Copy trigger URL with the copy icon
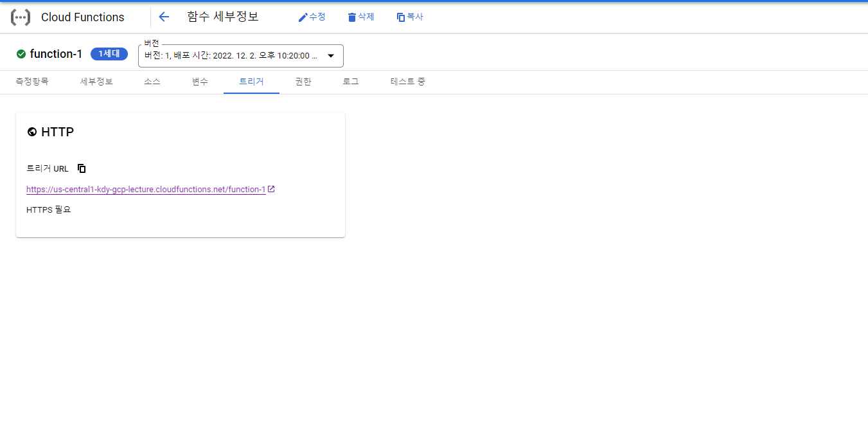Image resolution: width=868 pixels, height=439 pixels. [x=82, y=168]
